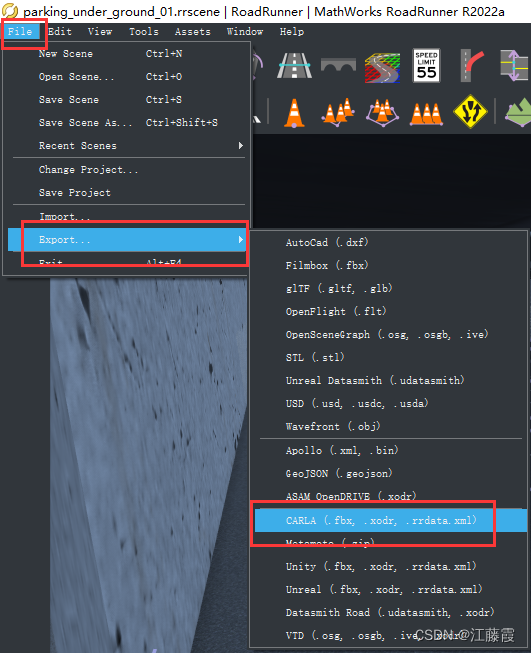Select the green terrain surface tool icon
The width and height of the screenshot is (531, 653).
tap(518, 112)
